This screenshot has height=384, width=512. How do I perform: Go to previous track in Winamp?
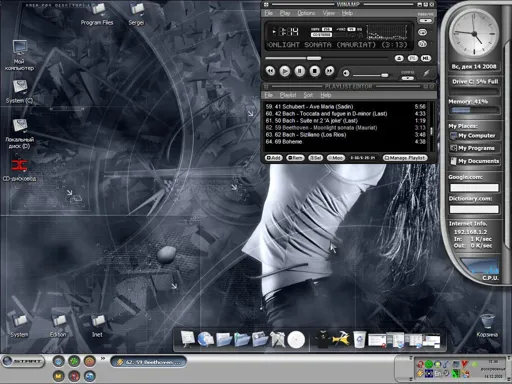pyautogui.click(x=270, y=71)
